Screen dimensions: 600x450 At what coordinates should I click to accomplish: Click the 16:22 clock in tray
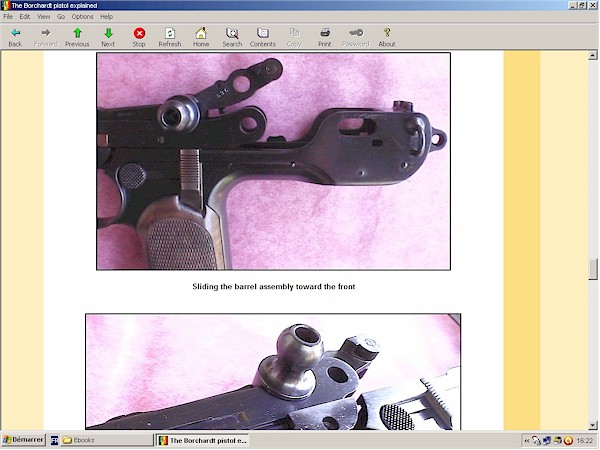click(x=584, y=441)
